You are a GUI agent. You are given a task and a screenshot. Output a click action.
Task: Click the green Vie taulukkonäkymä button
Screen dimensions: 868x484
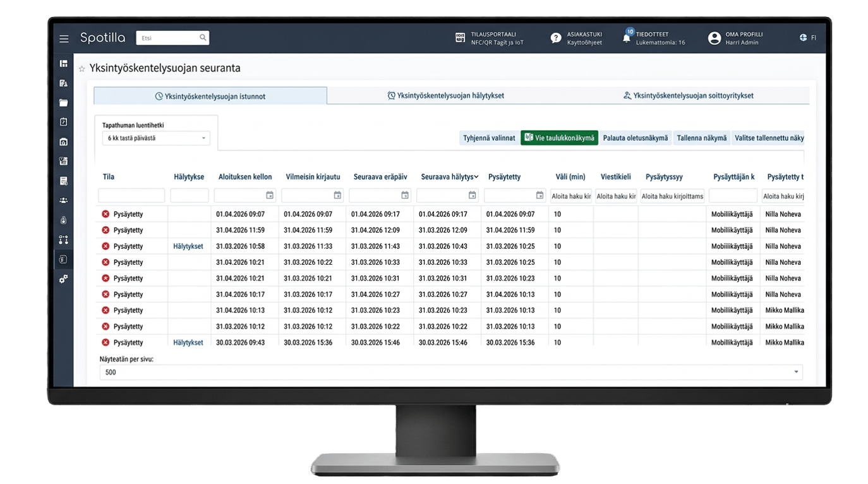coord(559,138)
